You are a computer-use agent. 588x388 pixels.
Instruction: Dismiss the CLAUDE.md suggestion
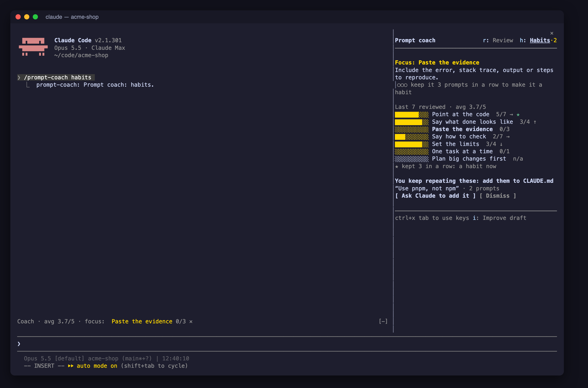coord(498,196)
